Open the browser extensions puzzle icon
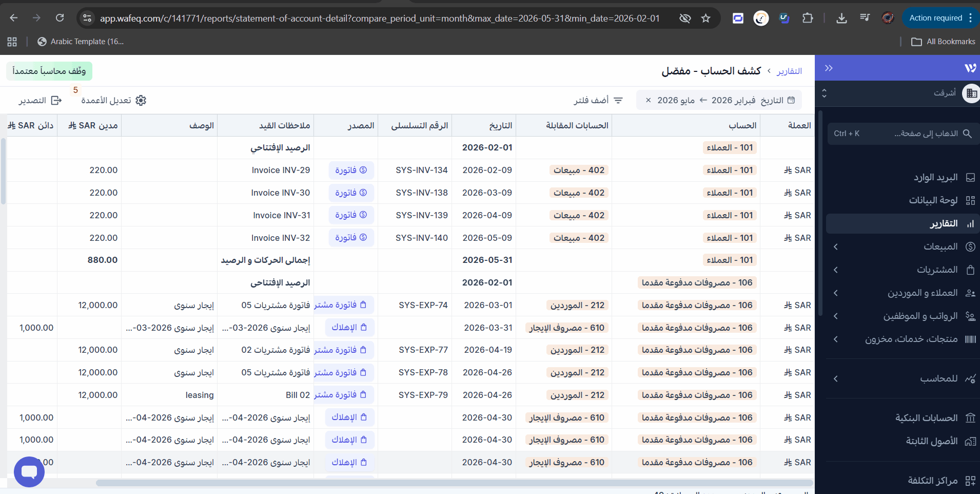The width and height of the screenshot is (980, 494). [x=808, y=18]
